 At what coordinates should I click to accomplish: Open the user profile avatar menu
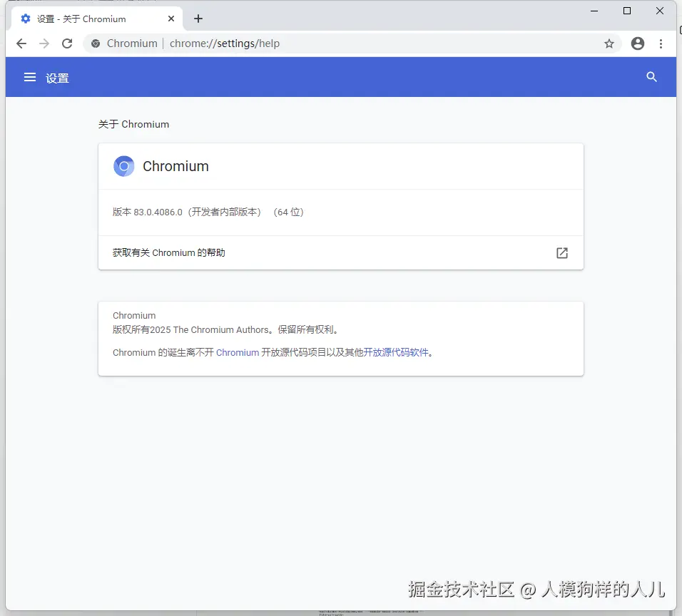click(x=638, y=43)
